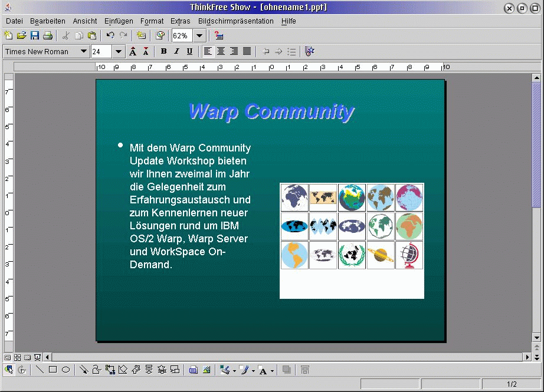544x392 pixels.
Task: Start slide show from view buttons
Action: (37, 357)
